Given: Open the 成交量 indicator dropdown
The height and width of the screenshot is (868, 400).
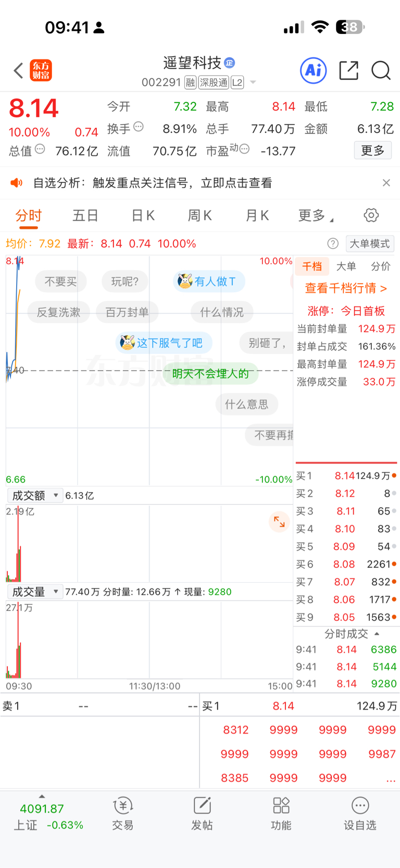Looking at the screenshot, I should coord(35,592).
